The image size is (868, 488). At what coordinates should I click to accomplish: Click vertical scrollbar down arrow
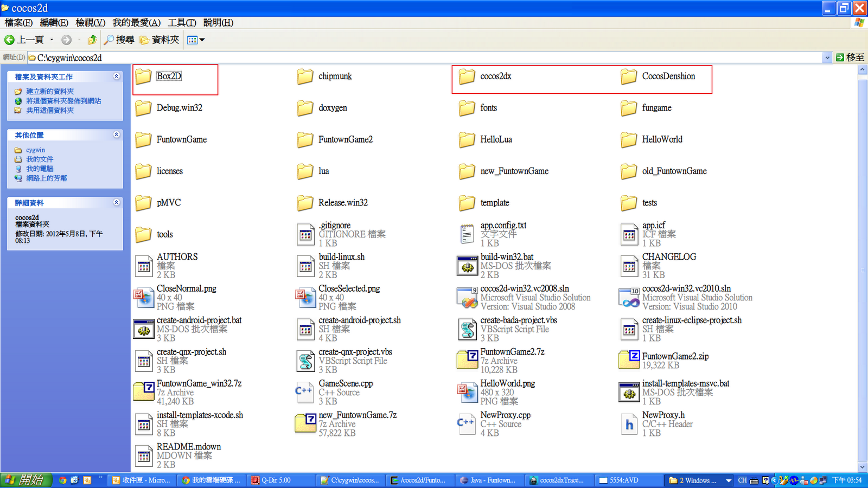863,467
